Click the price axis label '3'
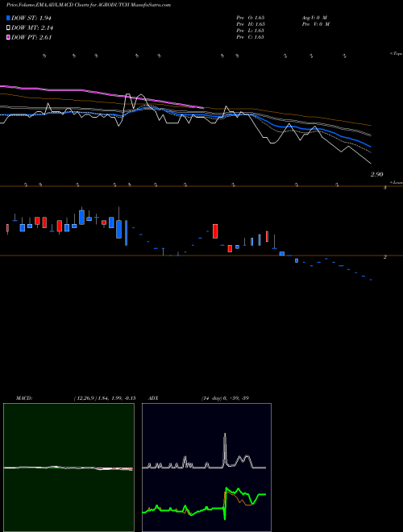Viewport: 403px width, 532px height. (385, 188)
